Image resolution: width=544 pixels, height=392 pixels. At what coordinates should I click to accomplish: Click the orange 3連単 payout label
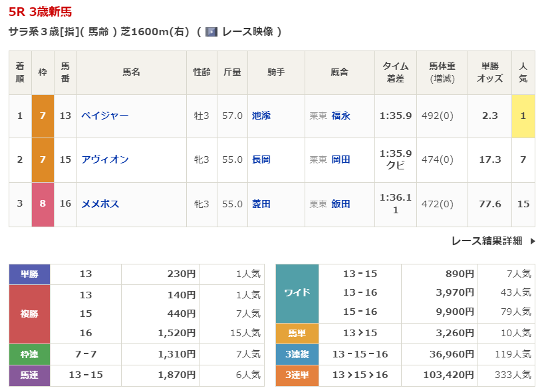[x=297, y=375]
